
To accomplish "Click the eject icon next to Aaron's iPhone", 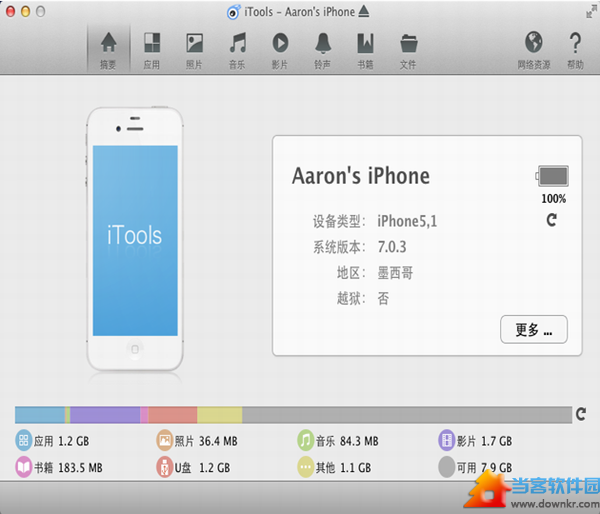I will (x=366, y=11).
